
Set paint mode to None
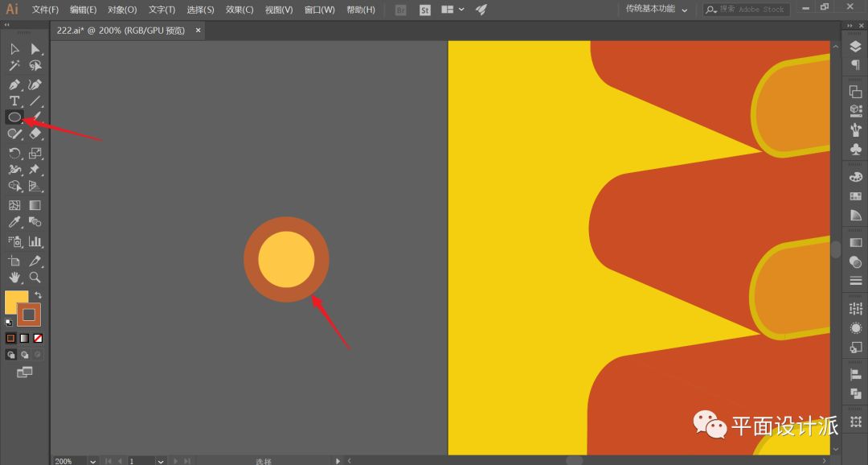38,338
